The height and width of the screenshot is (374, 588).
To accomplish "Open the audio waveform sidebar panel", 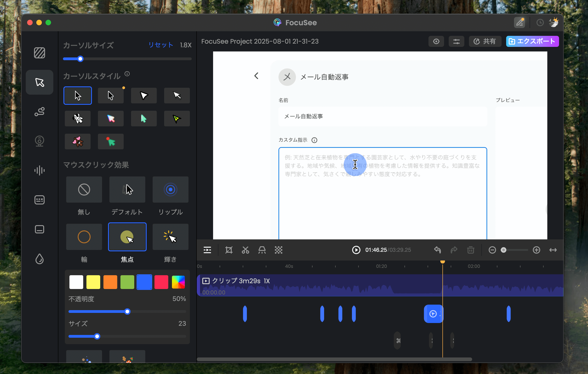I will pos(39,170).
